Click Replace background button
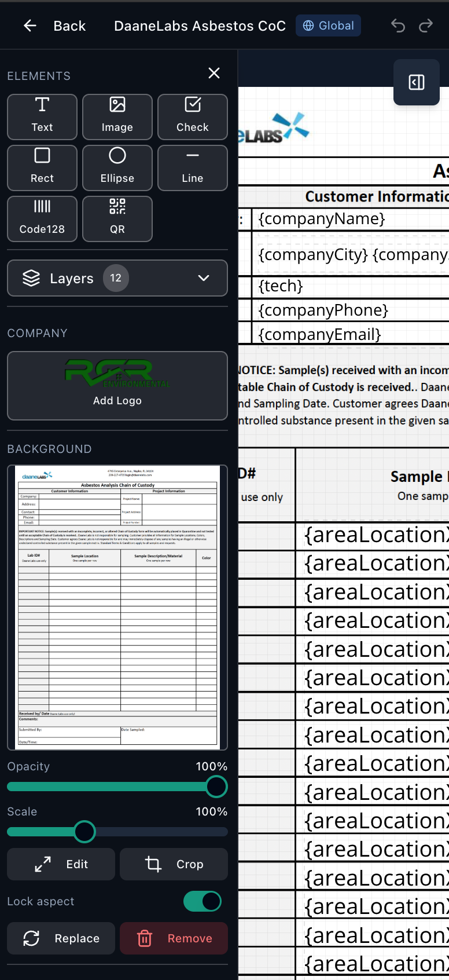The image size is (449, 980). (x=61, y=938)
